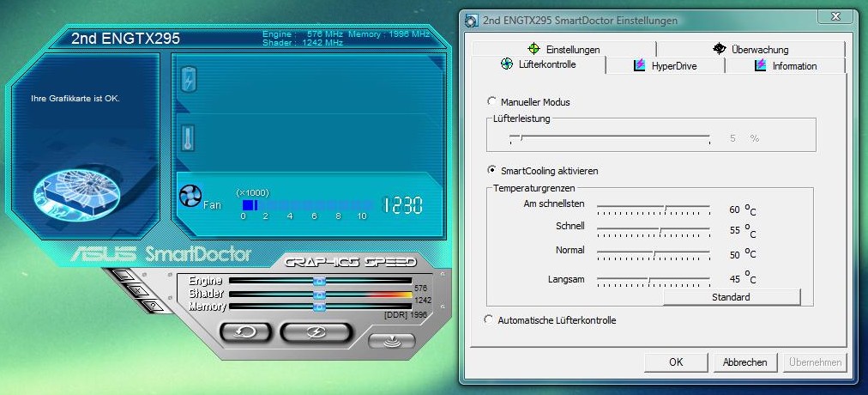The width and height of the screenshot is (868, 395).
Task: Click the 5 % fan power value
Action: pyautogui.click(x=744, y=138)
